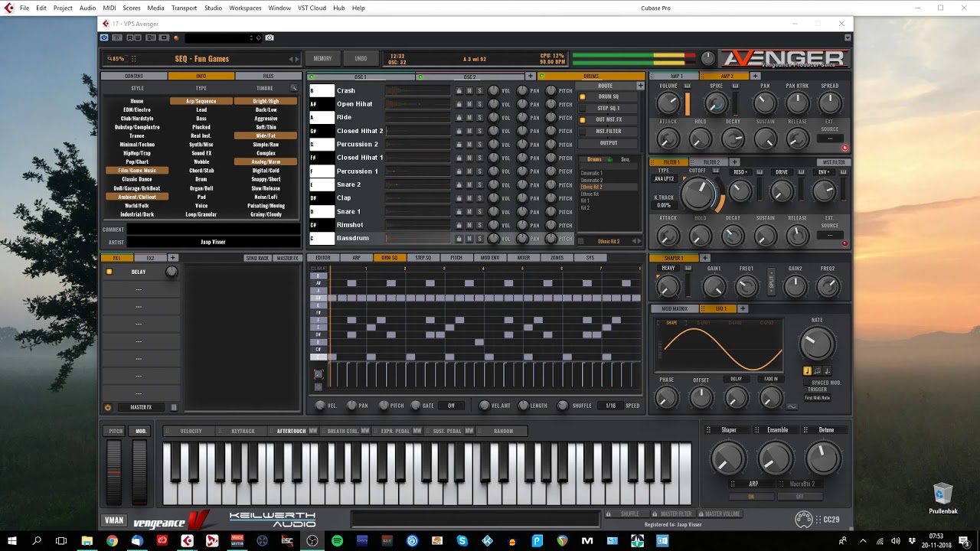
Task: Switch to the FILES tab
Action: [268, 76]
